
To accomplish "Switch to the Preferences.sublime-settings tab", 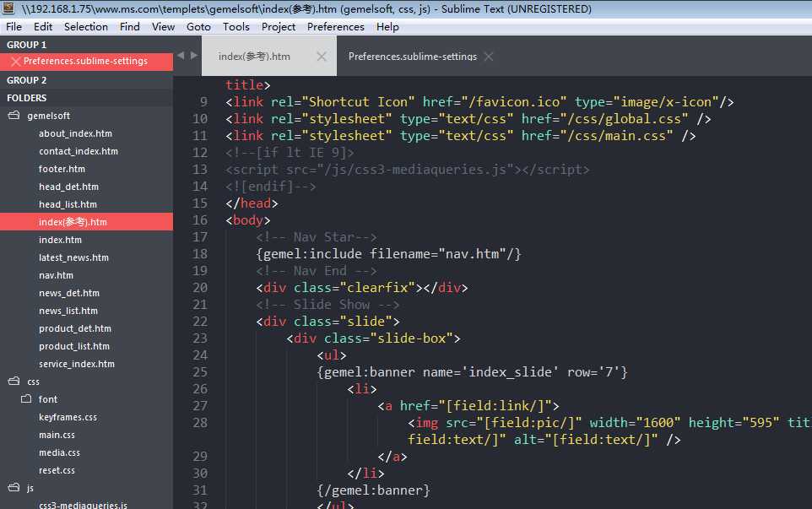I will tap(412, 57).
